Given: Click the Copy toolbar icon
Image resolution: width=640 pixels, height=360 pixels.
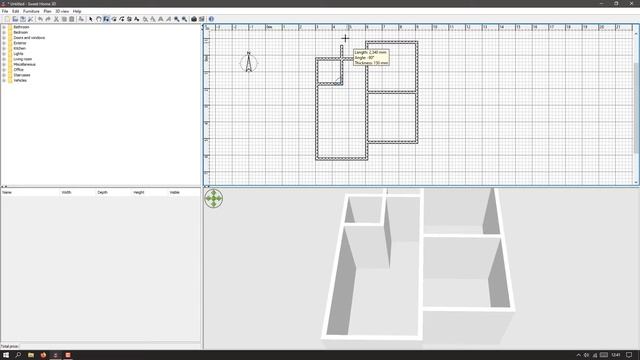Looking at the screenshot, I should tap(64, 19).
